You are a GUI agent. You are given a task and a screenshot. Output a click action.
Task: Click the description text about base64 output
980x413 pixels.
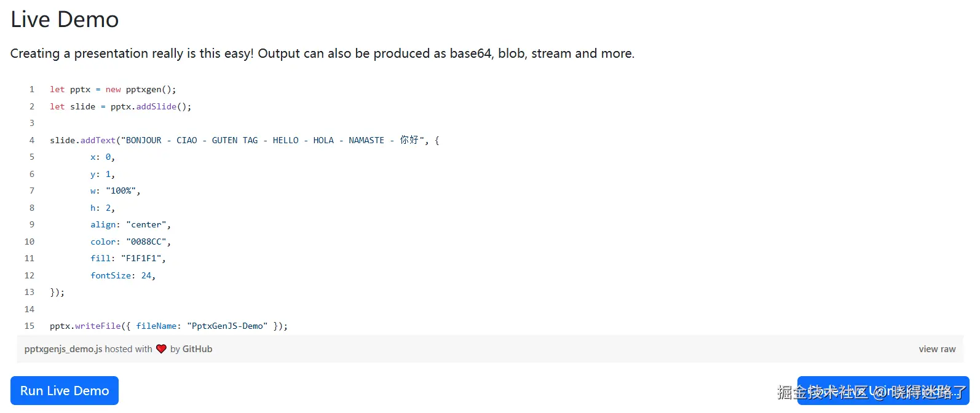[x=322, y=53]
